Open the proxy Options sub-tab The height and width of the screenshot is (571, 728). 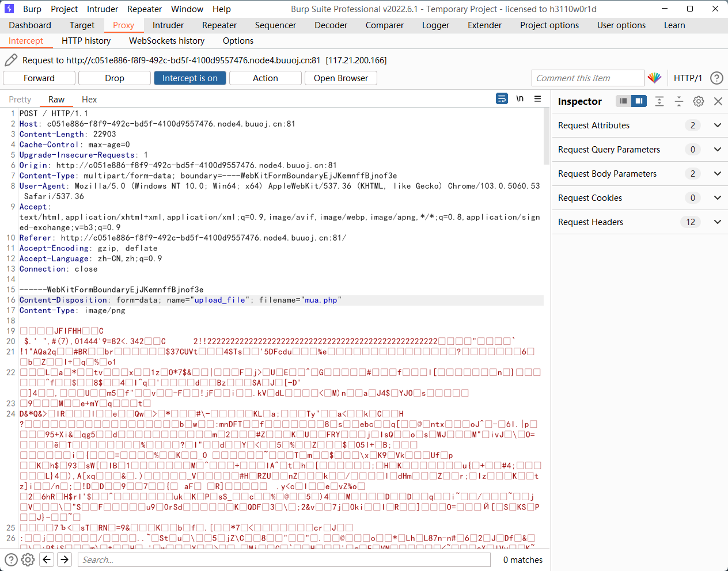point(238,40)
